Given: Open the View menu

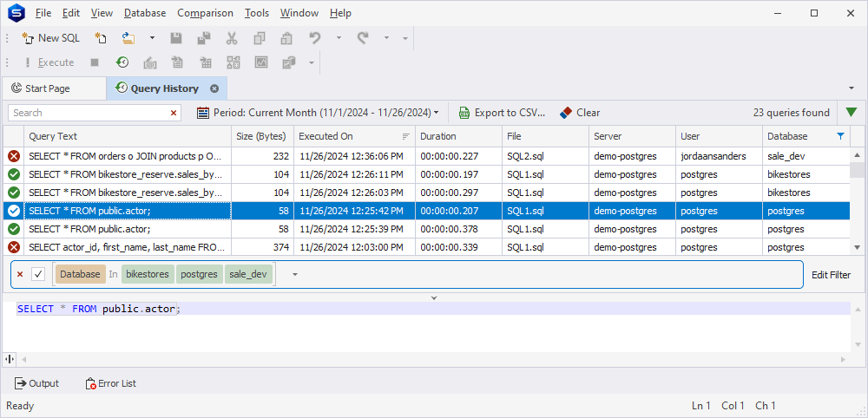Looking at the screenshot, I should pyautogui.click(x=102, y=13).
